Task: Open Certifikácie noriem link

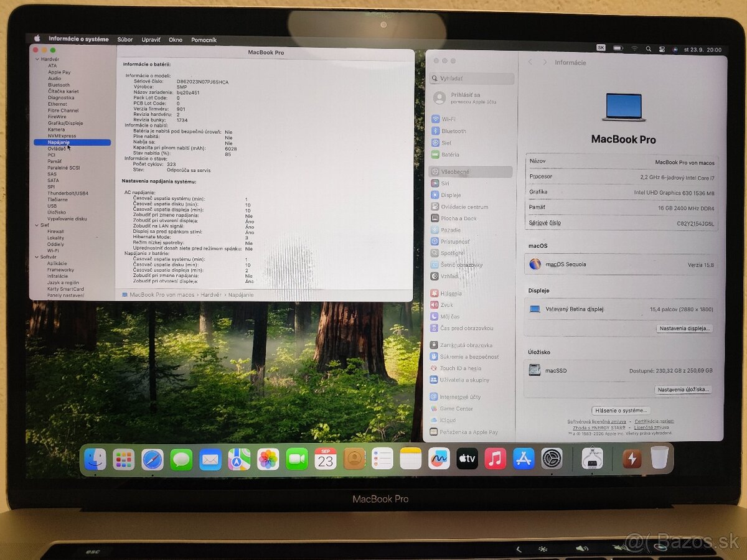Action: pyautogui.click(x=654, y=421)
